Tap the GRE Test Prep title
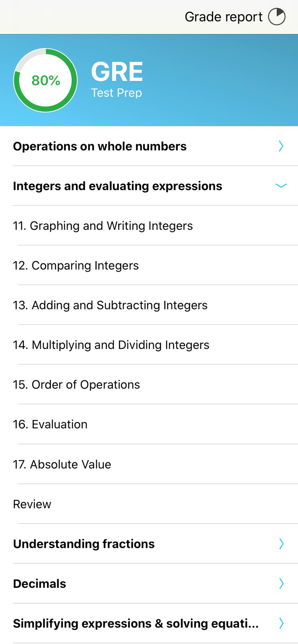This screenshot has height=644, width=298. pyautogui.click(x=117, y=79)
